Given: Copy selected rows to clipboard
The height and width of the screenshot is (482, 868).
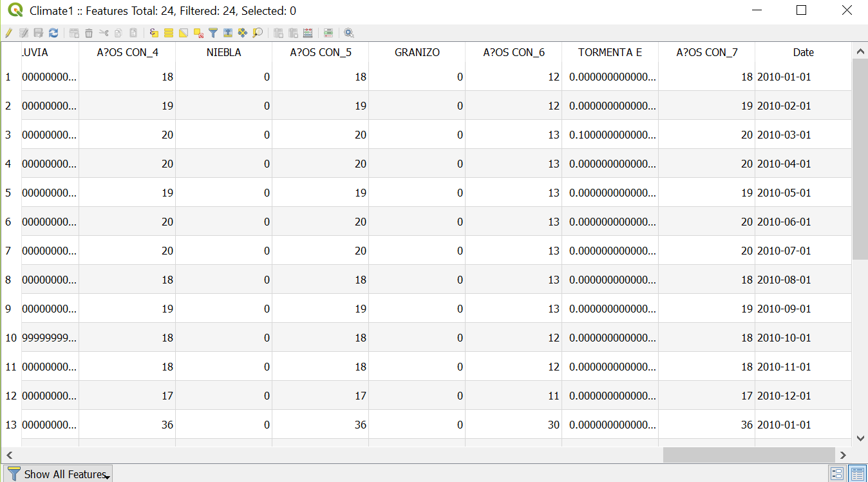Looking at the screenshot, I should click(118, 33).
